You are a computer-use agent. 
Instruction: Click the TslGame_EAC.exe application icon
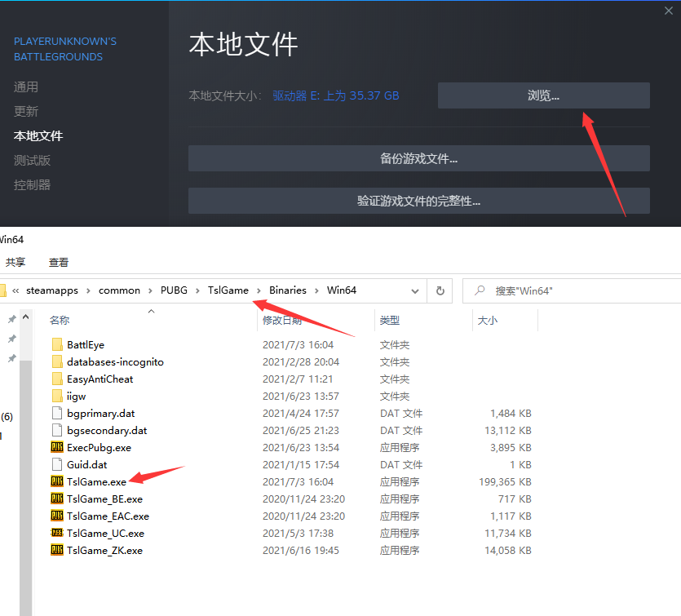57,516
